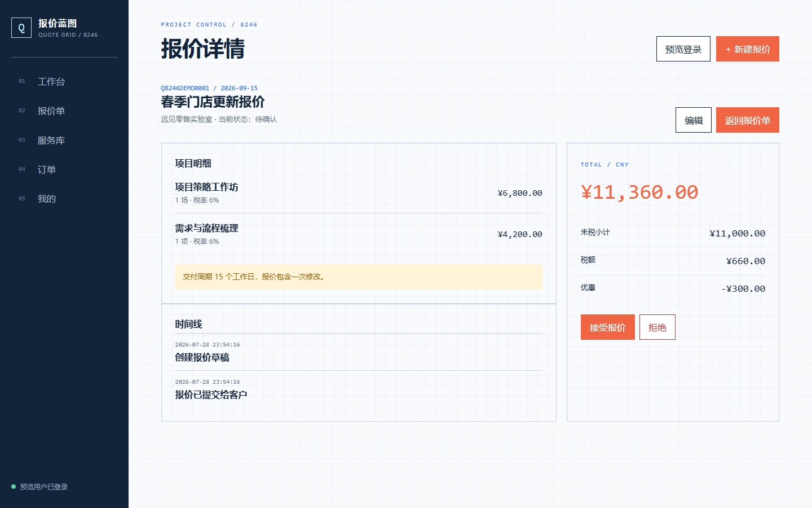812x508 pixels.
Task: Click the 项目明细 section heading
Action: [193, 163]
